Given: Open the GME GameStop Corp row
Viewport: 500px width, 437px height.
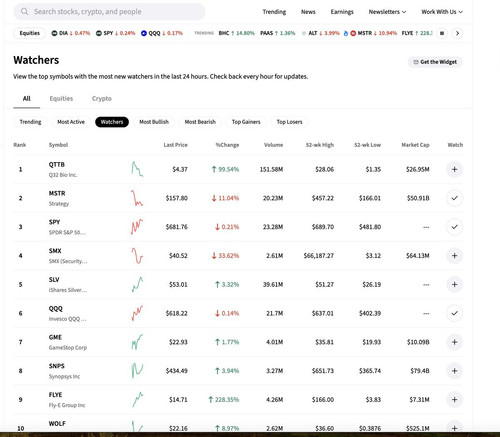Looking at the screenshot, I should pos(238,342).
